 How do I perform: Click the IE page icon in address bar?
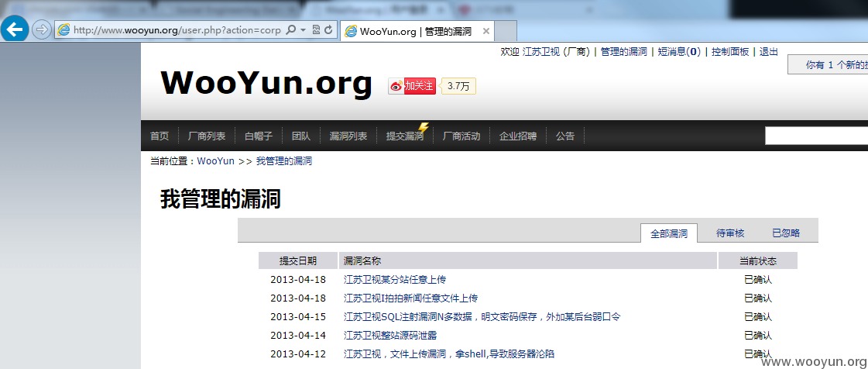63,30
